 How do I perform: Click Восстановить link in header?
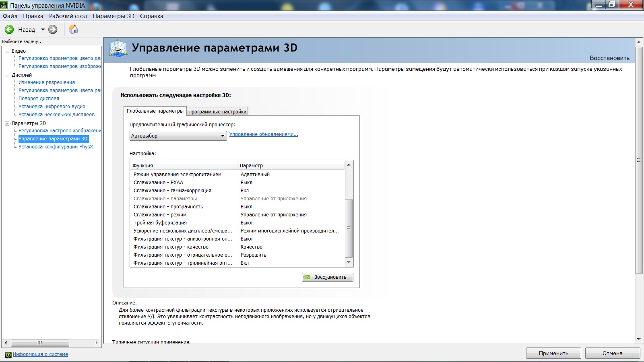[609, 58]
